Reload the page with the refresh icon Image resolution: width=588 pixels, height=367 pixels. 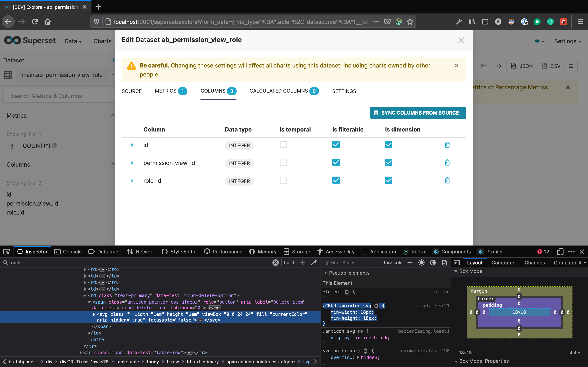point(35,22)
